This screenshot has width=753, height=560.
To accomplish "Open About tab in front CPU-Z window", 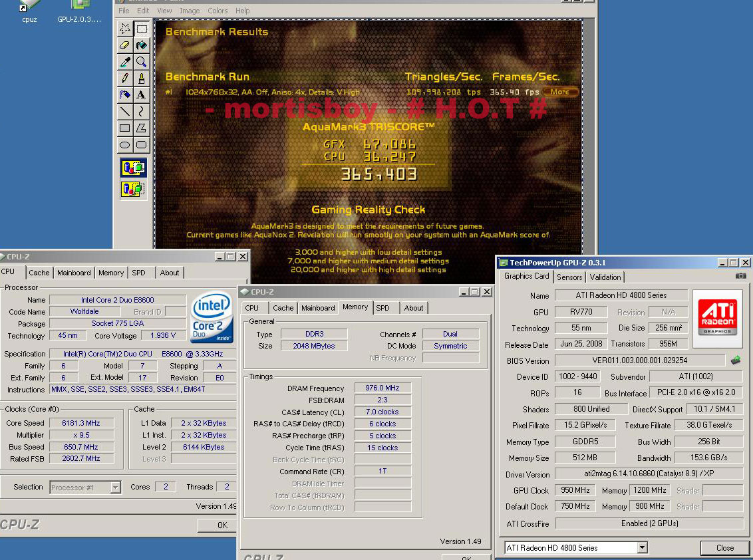I will point(414,309).
